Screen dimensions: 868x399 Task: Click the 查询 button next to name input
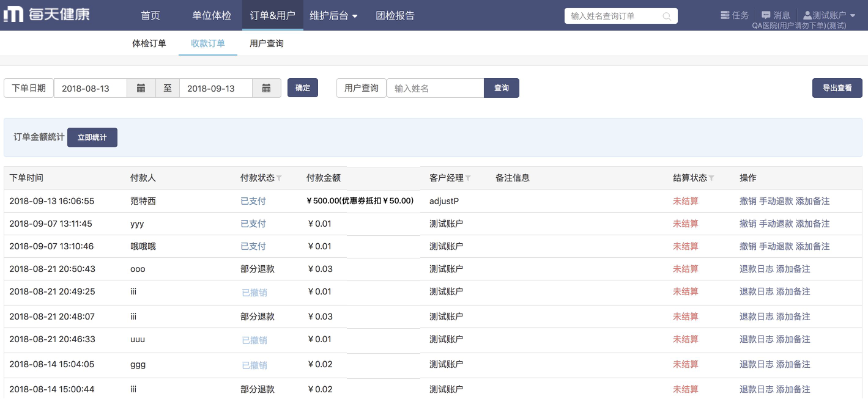click(502, 88)
